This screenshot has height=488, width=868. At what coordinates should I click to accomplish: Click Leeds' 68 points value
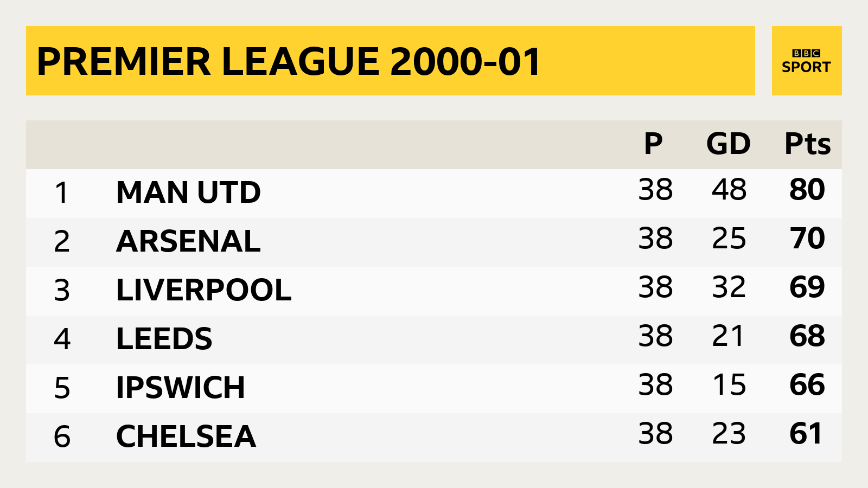pyautogui.click(x=807, y=336)
